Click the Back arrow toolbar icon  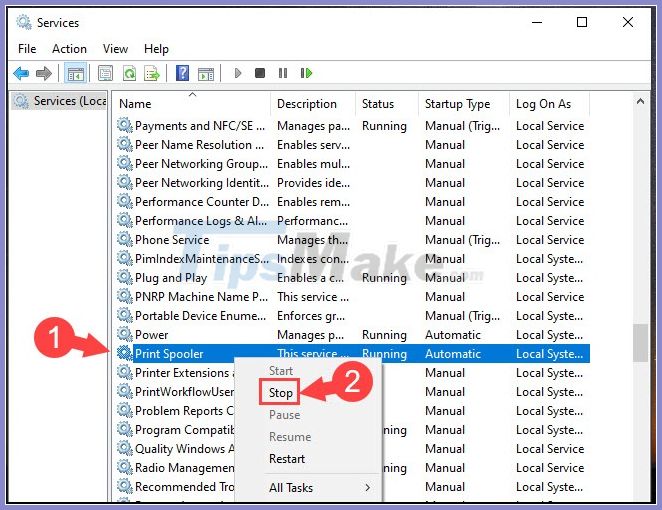click(x=21, y=73)
